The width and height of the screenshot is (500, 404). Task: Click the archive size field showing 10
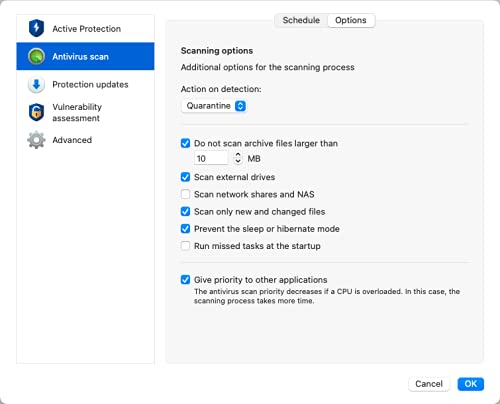[x=211, y=158]
